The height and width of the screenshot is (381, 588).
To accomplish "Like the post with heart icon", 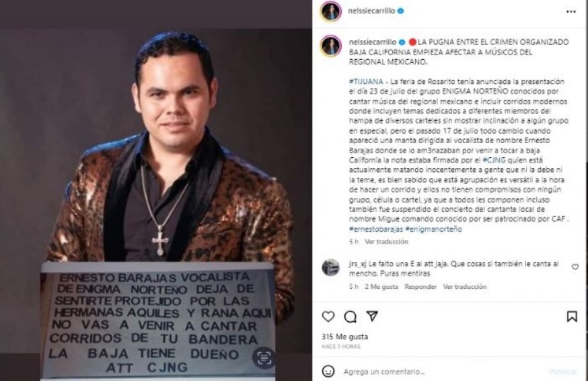I will tap(328, 316).
